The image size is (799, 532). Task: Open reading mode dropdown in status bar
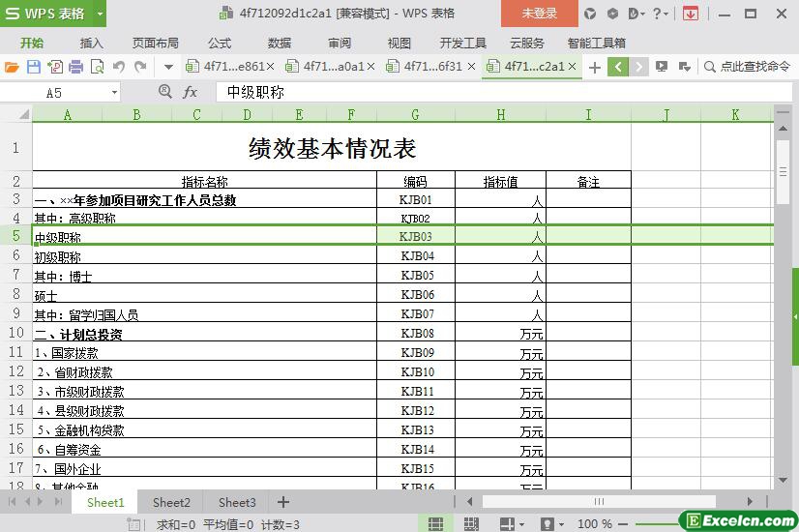click(521, 524)
